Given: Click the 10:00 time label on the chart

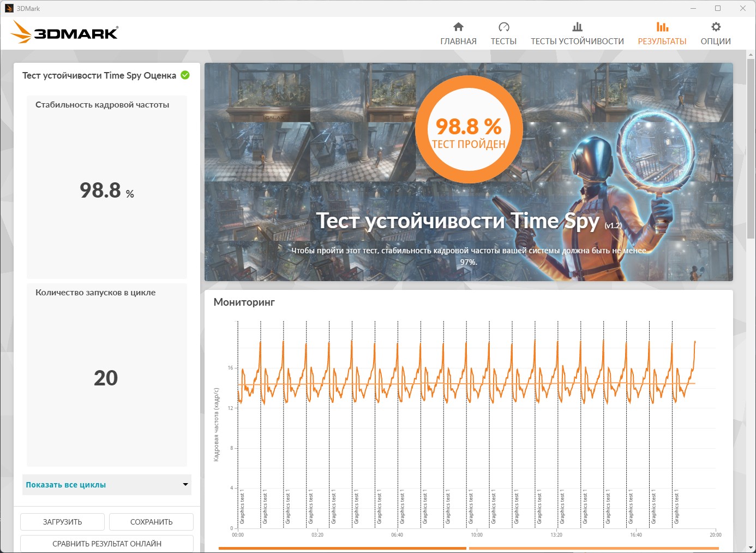Looking at the screenshot, I should [477, 535].
